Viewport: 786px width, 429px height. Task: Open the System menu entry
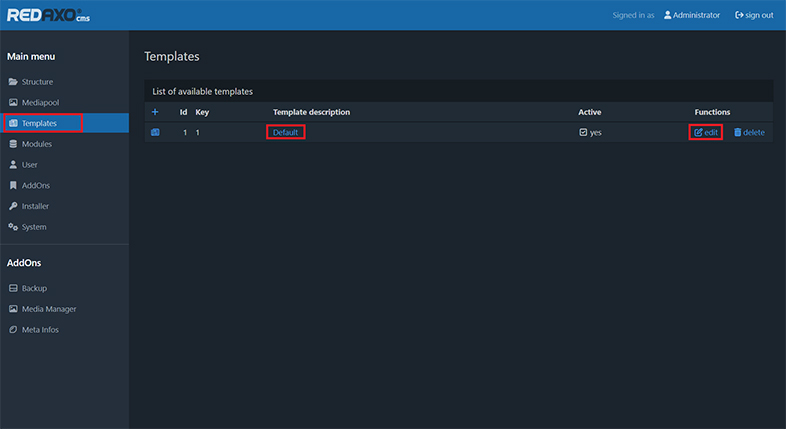tap(34, 227)
